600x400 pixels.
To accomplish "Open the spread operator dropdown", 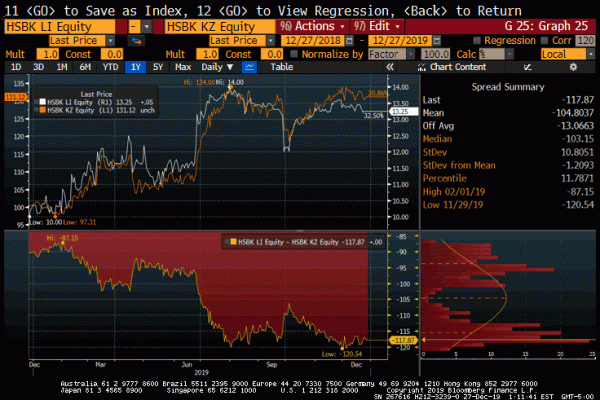I will coord(147,27).
